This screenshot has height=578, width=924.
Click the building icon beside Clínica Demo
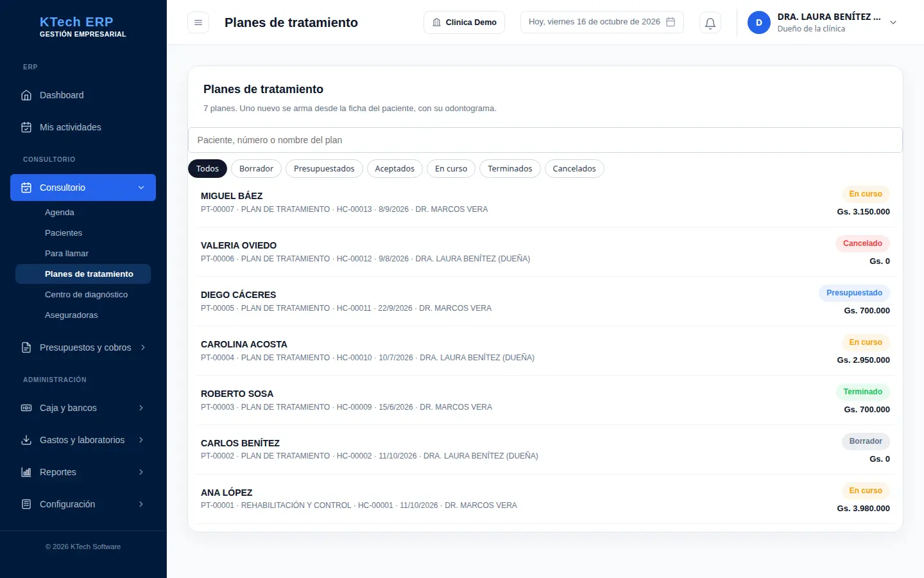click(x=437, y=22)
